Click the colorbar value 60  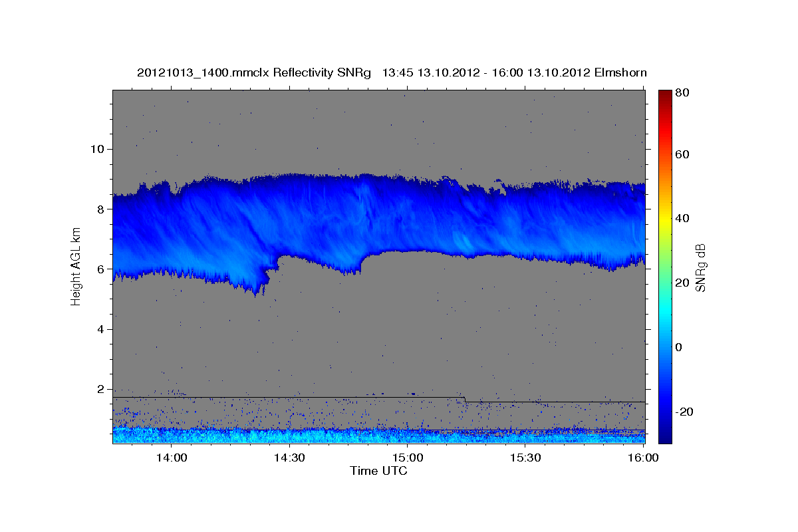(682, 154)
